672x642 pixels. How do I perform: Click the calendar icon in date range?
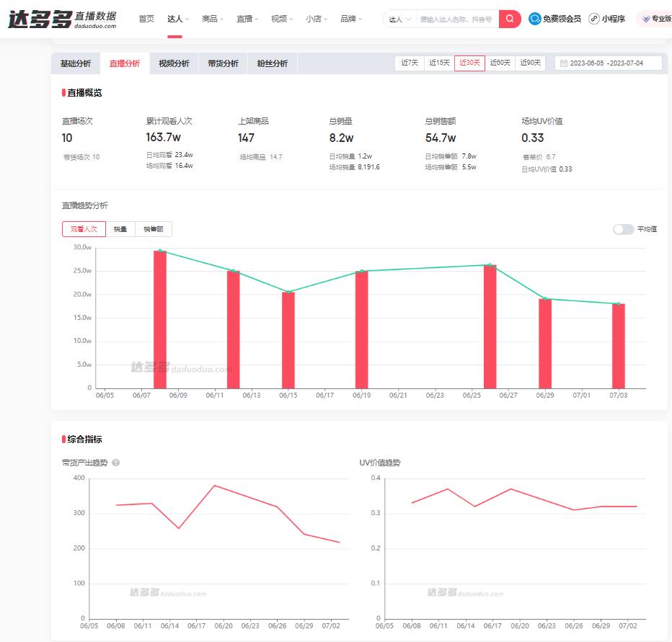coord(563,63)
